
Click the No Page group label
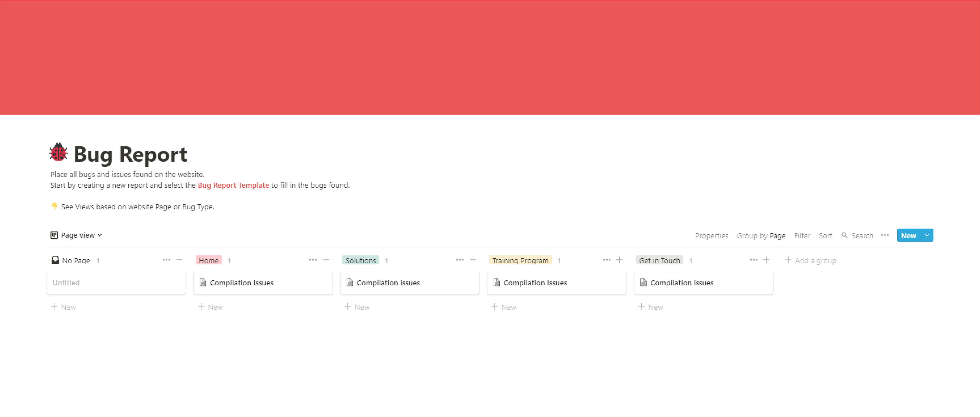[x=76, y=260]
